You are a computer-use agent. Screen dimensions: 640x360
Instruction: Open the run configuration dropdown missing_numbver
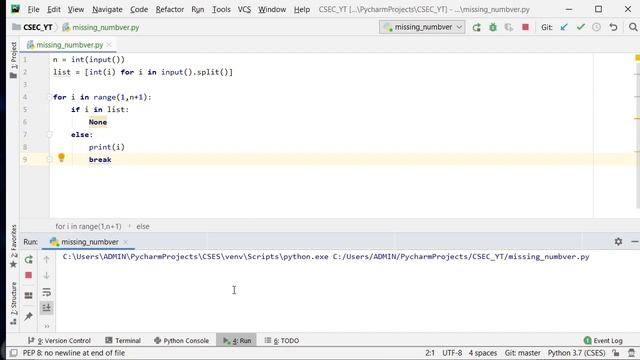(422, 27)
